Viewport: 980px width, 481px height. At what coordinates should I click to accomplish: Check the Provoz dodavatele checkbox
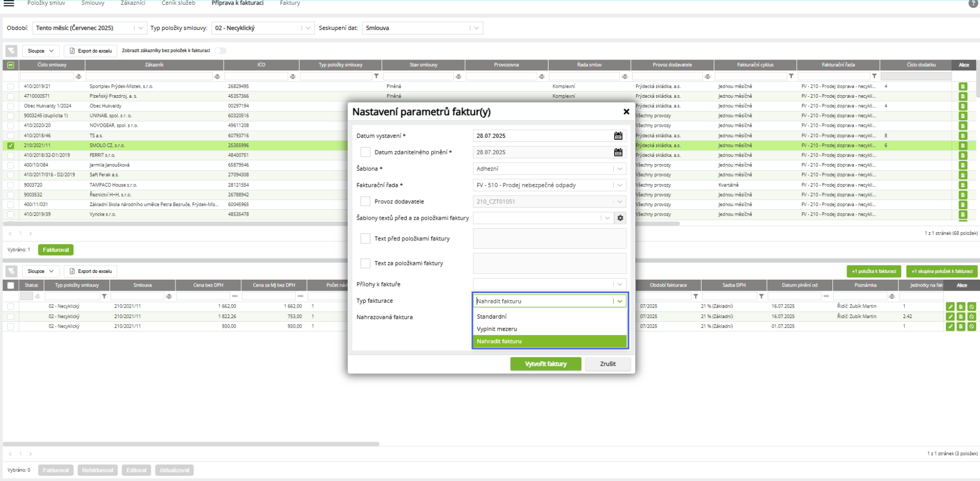pyautogui.click(x=365, y=201)
